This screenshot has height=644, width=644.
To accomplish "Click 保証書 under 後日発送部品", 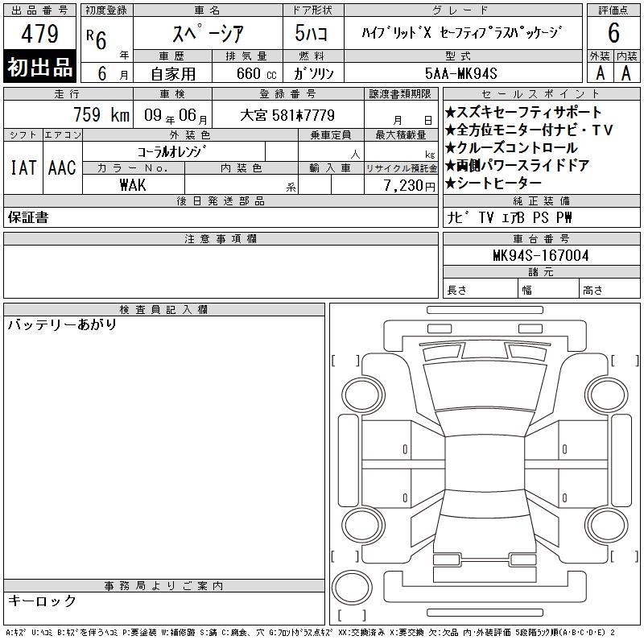I will [x=28, y=217].
